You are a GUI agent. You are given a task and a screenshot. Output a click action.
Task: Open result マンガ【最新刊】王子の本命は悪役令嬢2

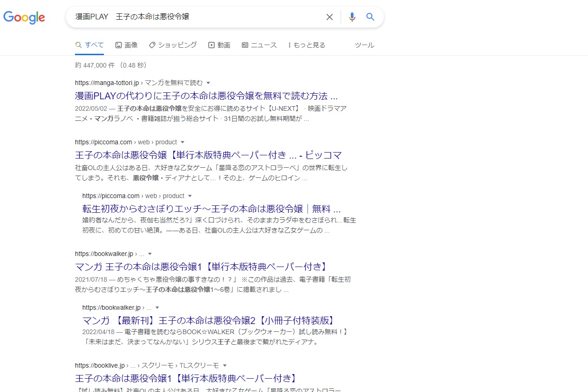tap(208, 321)
